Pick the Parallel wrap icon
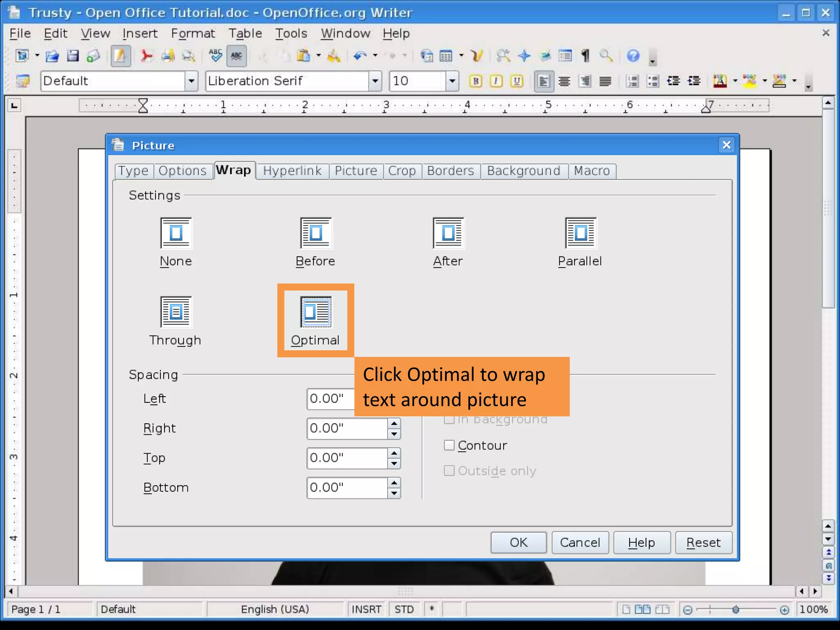This screenshot has height=630, width=840. click(x=580, y=233)
